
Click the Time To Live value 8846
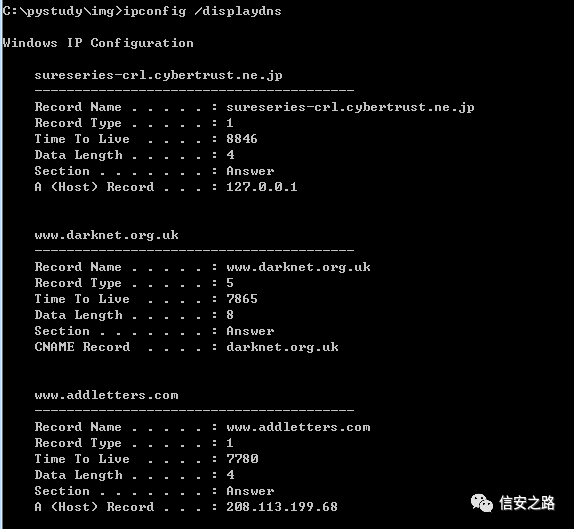click(242, 139)
